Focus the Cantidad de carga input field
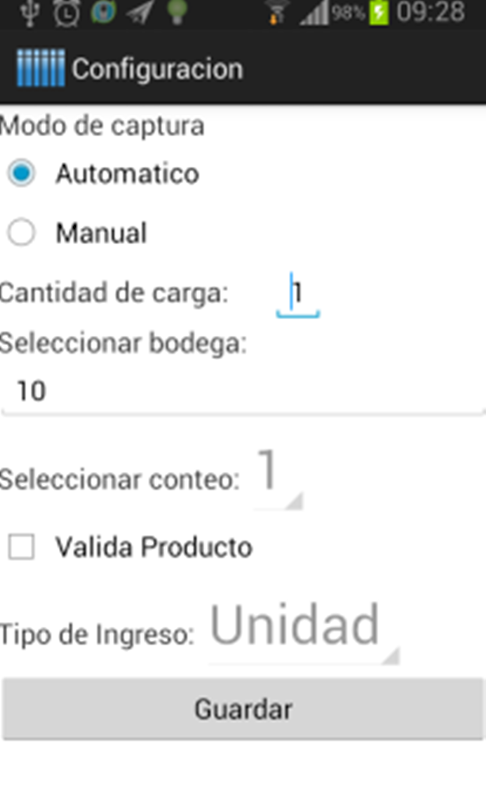Image resolution: width=486 pixels, height=800 pixels. [x=298, y=294]
